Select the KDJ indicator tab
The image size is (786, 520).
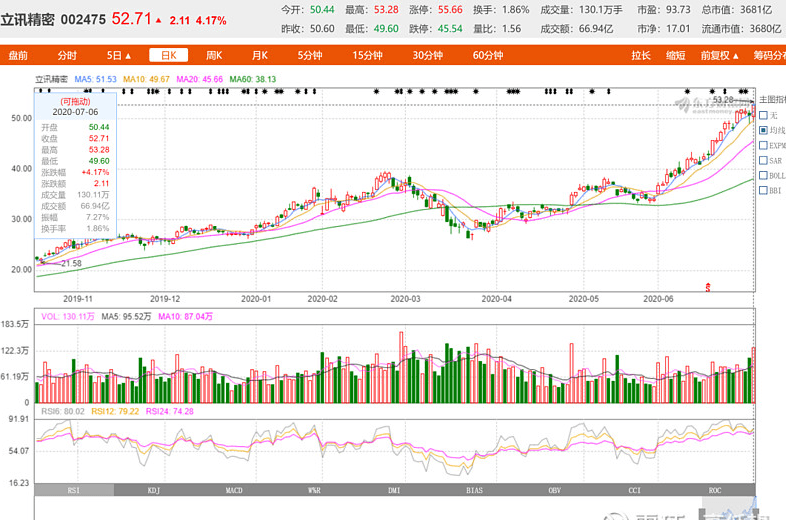click(x=154, y=490)
